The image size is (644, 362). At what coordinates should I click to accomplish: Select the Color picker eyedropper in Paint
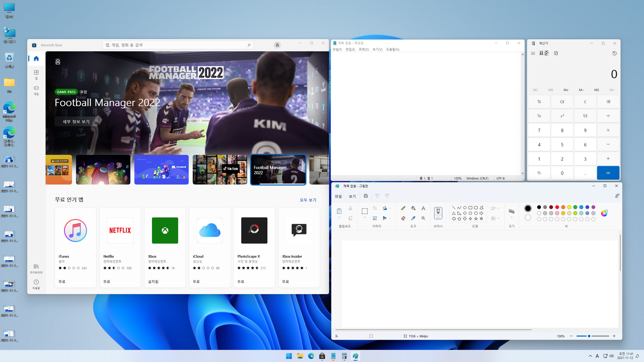(413, 218)
